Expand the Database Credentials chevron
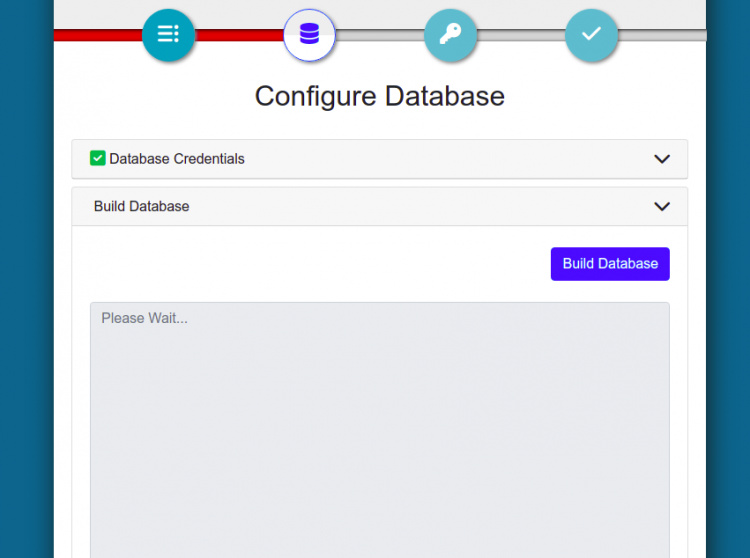750x558 pixels. pos(661,159)
